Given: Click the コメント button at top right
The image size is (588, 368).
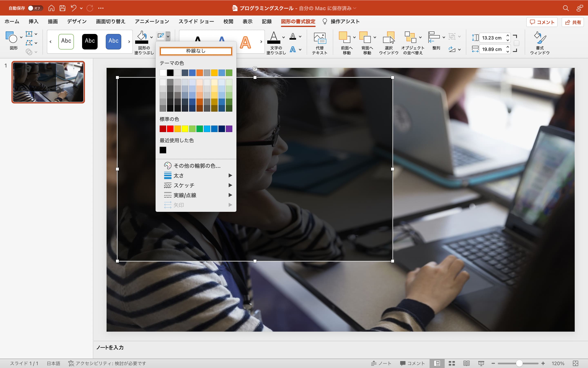Looking at the screenshot, I should point(542,22).
